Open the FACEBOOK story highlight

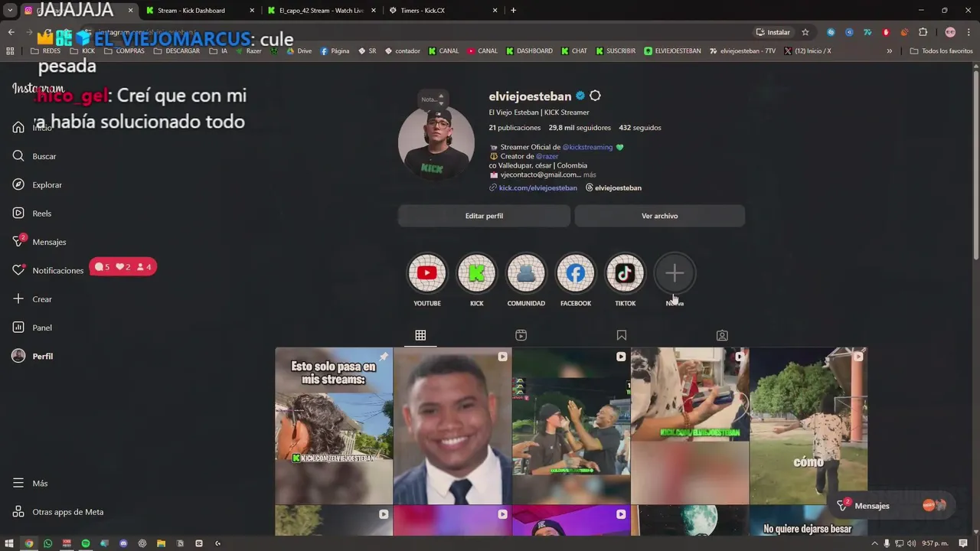pyautogui.click(x=576, y=273)
